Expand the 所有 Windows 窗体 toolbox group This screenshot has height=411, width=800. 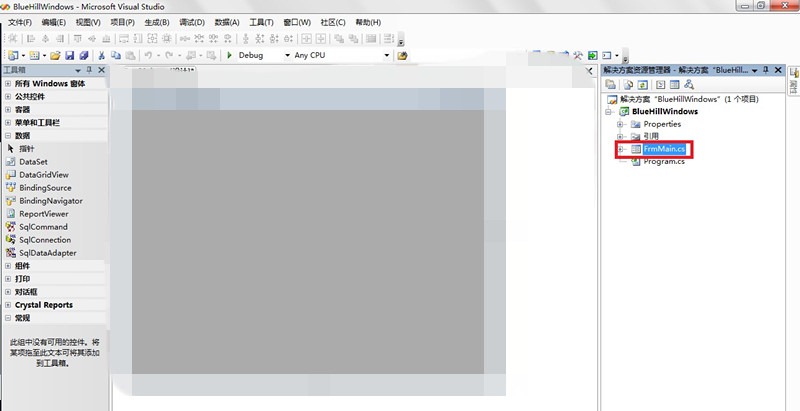pos(8,83)
